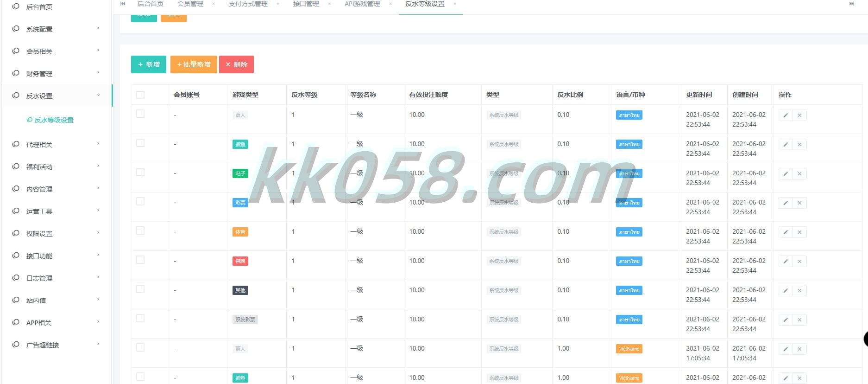Edit the 系统彩票 game type row
The width and height of the screenshot is (868, 384).
click(x=786, y=320)
